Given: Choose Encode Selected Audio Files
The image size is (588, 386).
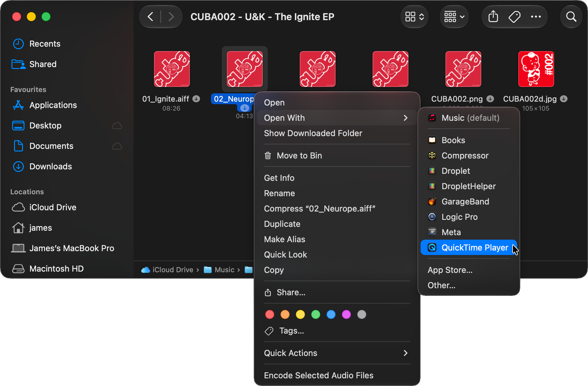Looking at the screenshot, I should tap(337, 375).
